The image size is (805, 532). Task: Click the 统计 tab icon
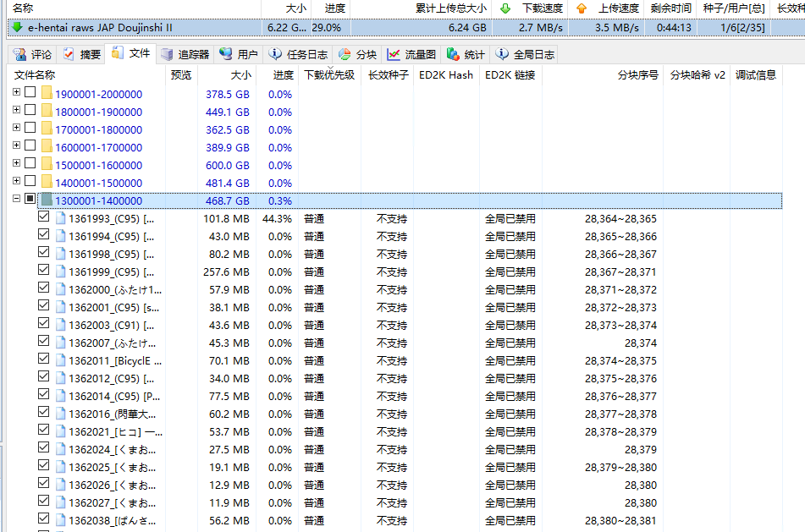[453, 55]
